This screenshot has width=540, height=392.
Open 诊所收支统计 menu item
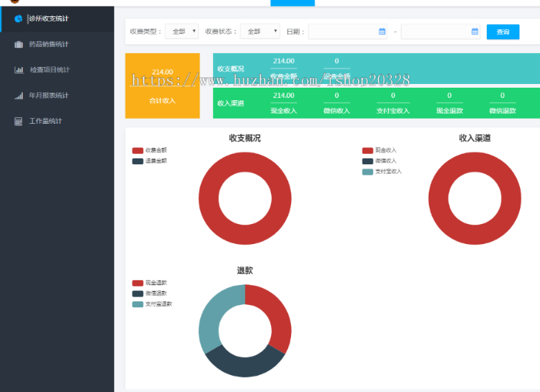tap(57, 19)
